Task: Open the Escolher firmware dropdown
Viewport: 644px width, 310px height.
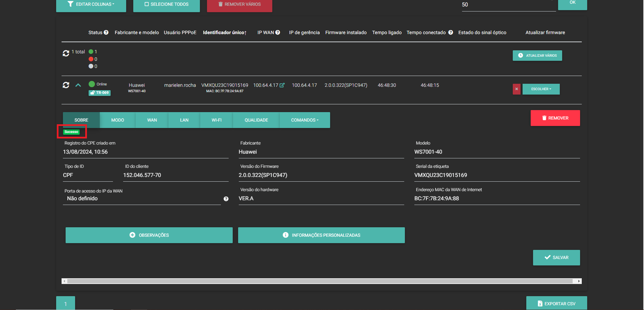Action: [541, 89]
